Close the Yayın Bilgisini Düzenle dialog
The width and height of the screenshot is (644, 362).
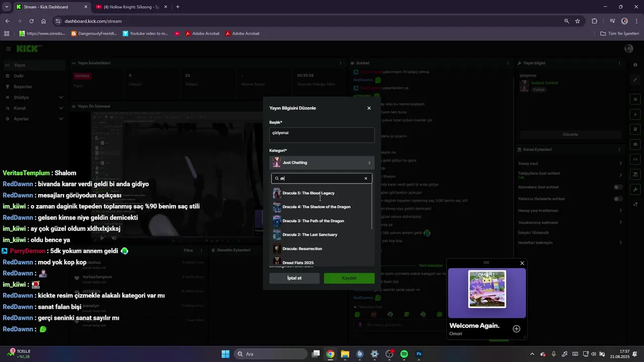(369, 108)
